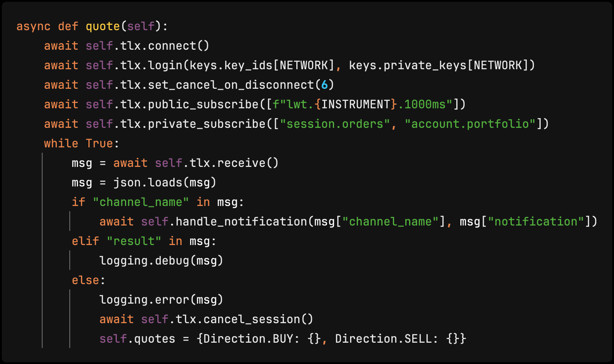Click the connect() method call

coord(182,46)
